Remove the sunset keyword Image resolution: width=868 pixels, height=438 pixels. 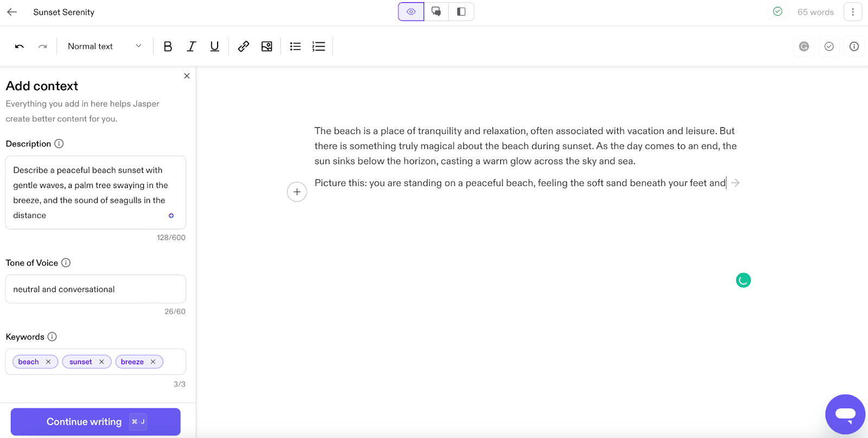pyautogui.click(x=101, y=362)
